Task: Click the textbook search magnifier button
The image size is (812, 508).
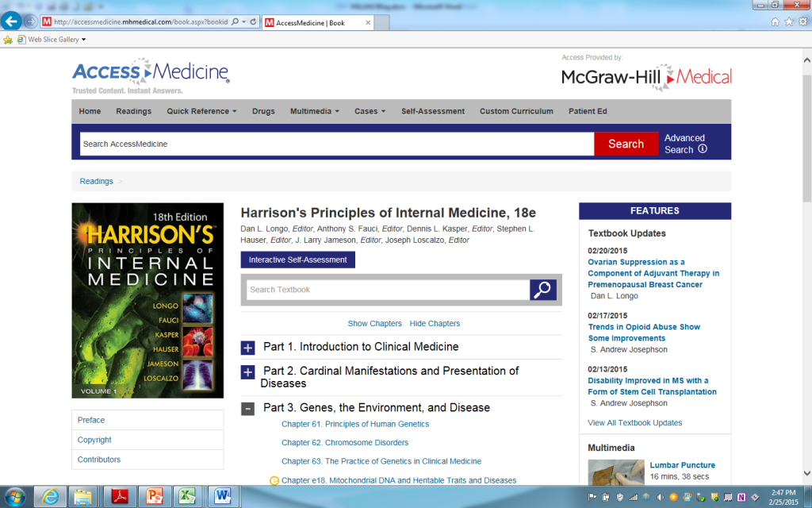Action: (x=542, y=290)
